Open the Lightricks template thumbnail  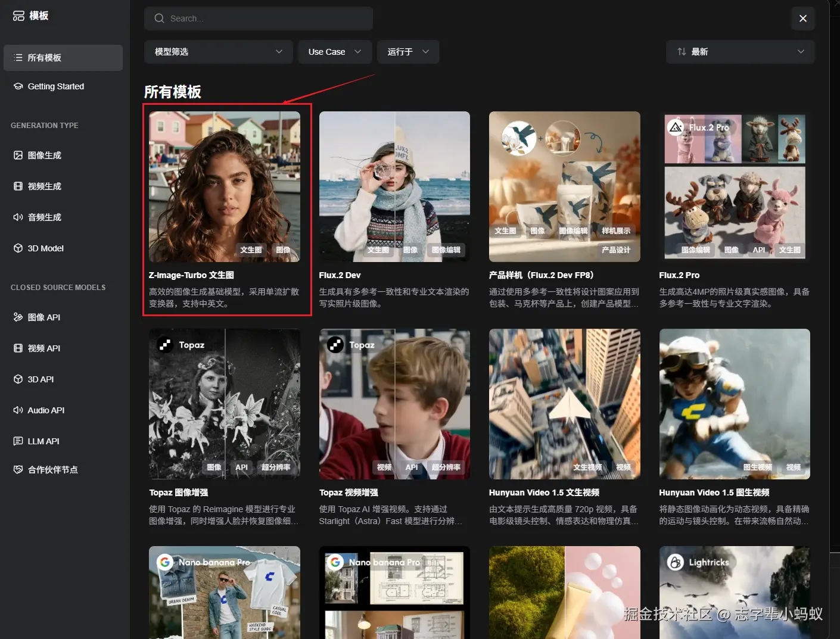pyautogui.click(x=735, y=593)
